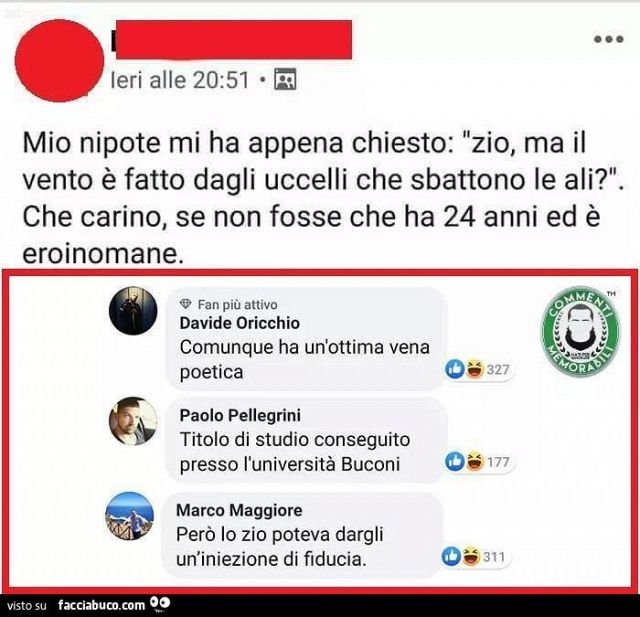Open the three-dots post options menu
Screen dimensions: 640x617
(x=609, y=39)
